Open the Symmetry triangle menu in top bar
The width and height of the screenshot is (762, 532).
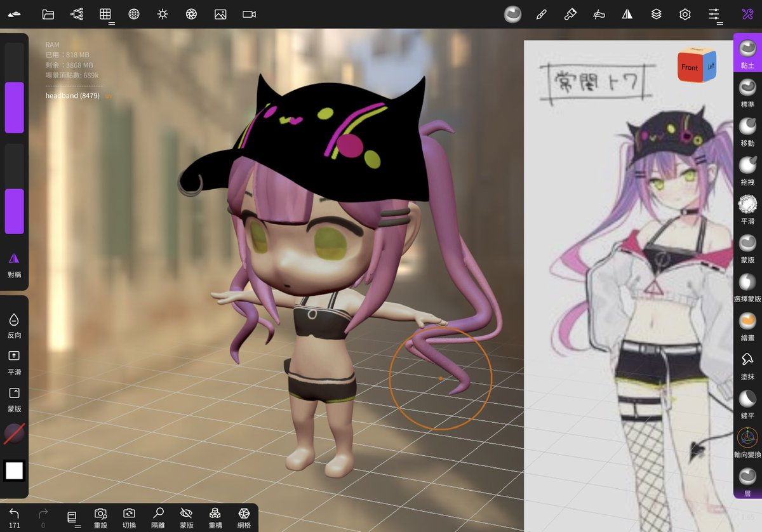(x=627, y=14)
